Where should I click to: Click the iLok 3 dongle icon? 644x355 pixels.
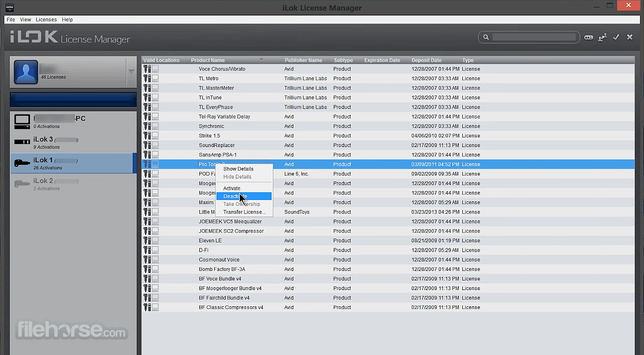pos(22,142)
